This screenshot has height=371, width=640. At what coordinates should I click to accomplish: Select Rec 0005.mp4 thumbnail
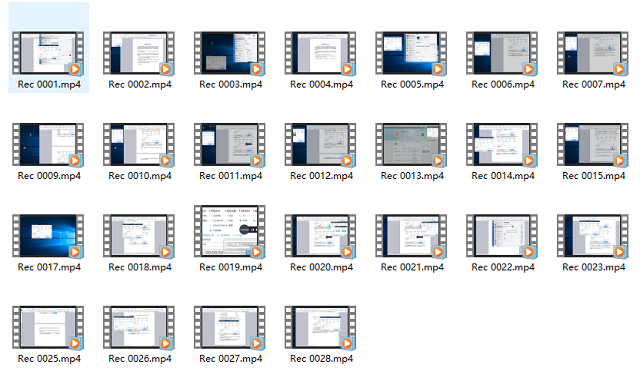click(x=411, y=53)
